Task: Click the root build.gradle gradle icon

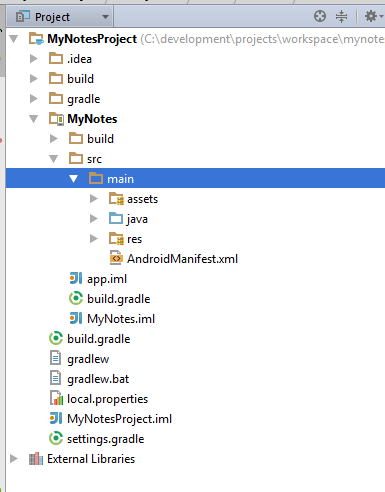Action: click(56, 338)
